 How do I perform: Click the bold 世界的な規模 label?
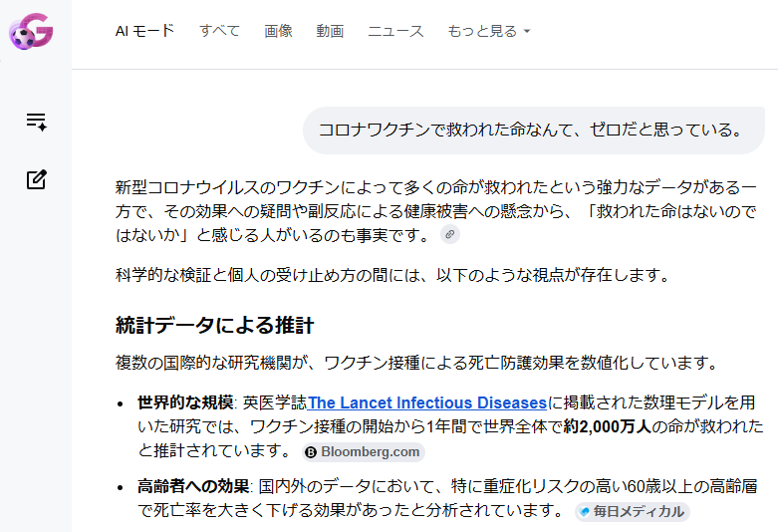pos(185,402)
